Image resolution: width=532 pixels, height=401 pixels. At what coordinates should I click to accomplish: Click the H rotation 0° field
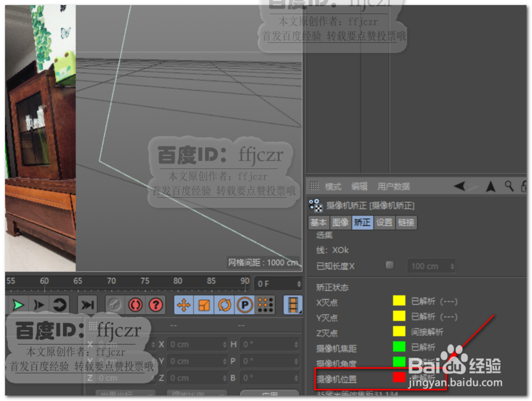point(269,345)
